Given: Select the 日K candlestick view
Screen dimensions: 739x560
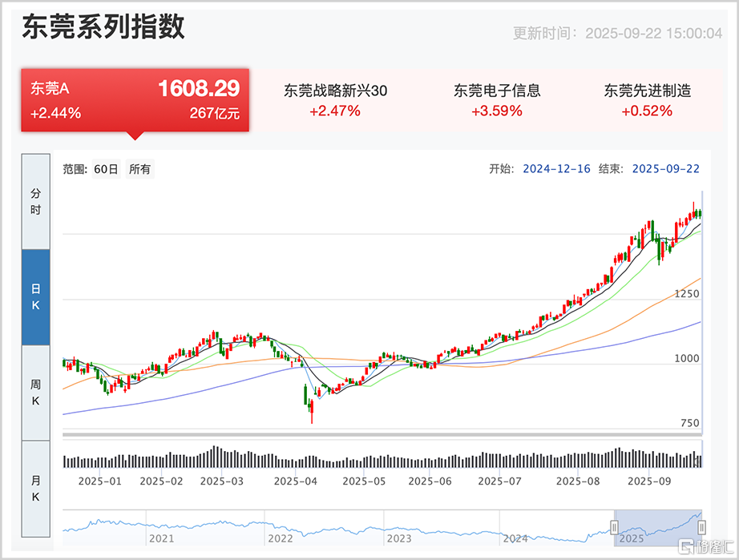Looking at the screenshot, I should point(34,296).
